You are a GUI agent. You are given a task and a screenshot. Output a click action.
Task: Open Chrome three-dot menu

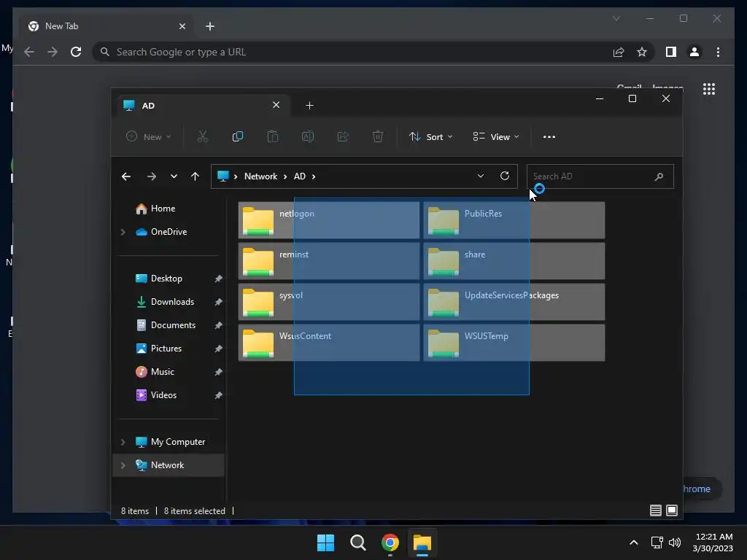pos(718,52)
